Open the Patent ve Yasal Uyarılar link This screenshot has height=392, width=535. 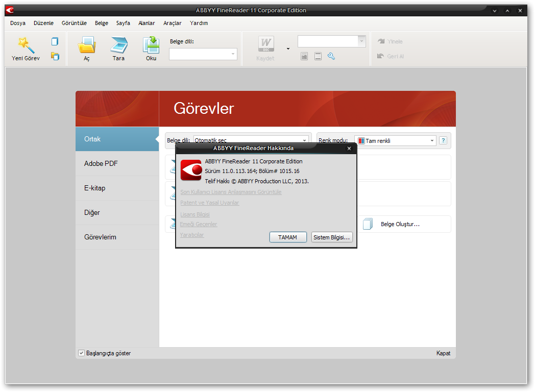tap(209, 203)
